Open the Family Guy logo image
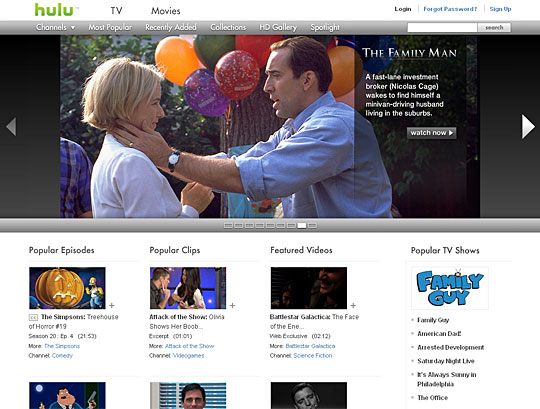Screen dimensions: 540x409 click(450, 288)
